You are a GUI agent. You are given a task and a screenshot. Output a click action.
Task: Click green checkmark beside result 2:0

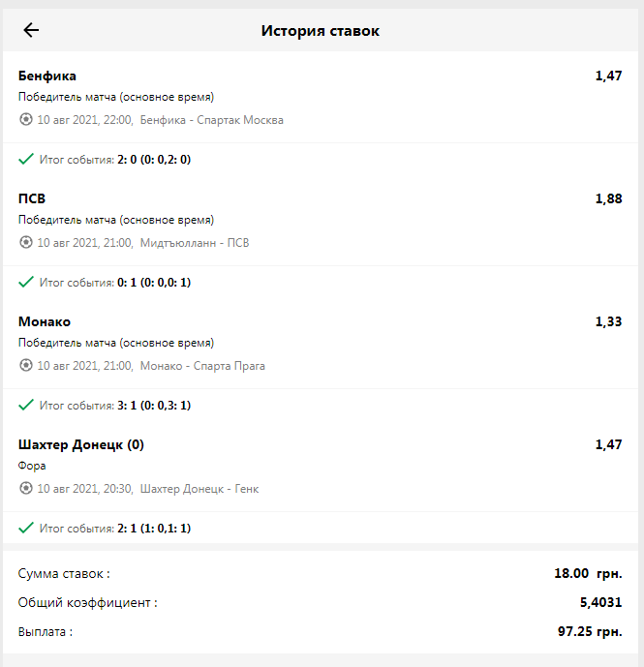[26, 159]
